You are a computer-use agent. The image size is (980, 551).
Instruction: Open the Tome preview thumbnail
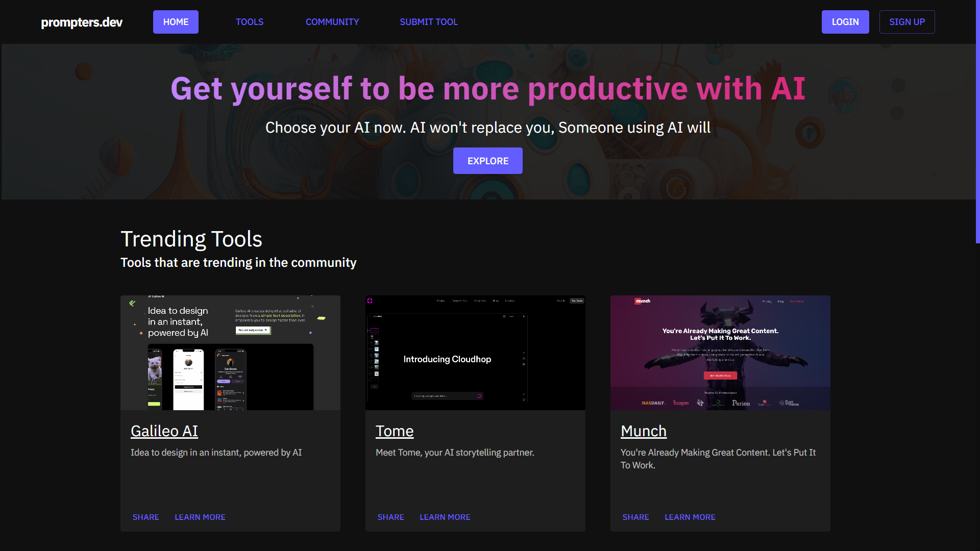point(475,353)
